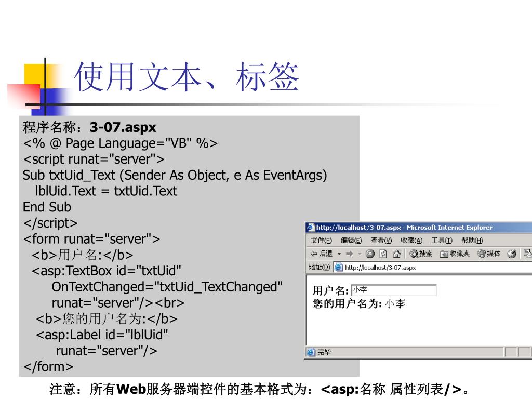The height and width of the screenshot is (399, 532).
Task: Click the closing </script> tag line
Action: click(x=50, y=223)
